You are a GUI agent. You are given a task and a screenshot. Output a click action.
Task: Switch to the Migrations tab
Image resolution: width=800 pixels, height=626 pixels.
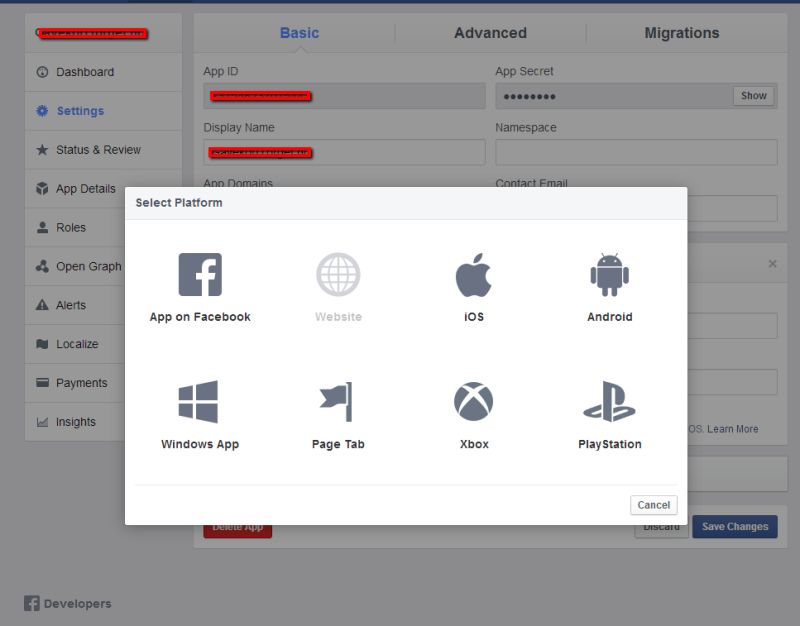click(681, 33)
